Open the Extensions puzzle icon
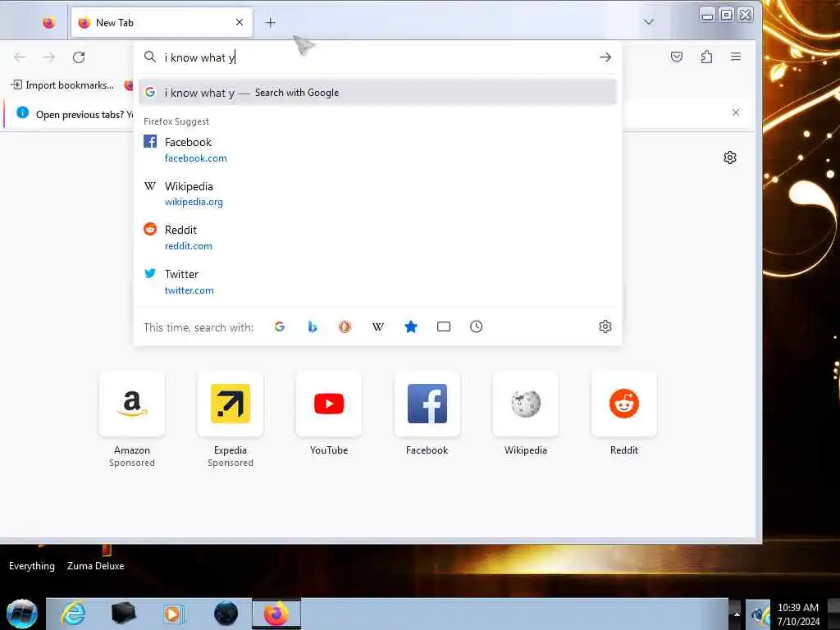This screenshot has height=630, width=840. pyautogui.click(x=706, y=57)
